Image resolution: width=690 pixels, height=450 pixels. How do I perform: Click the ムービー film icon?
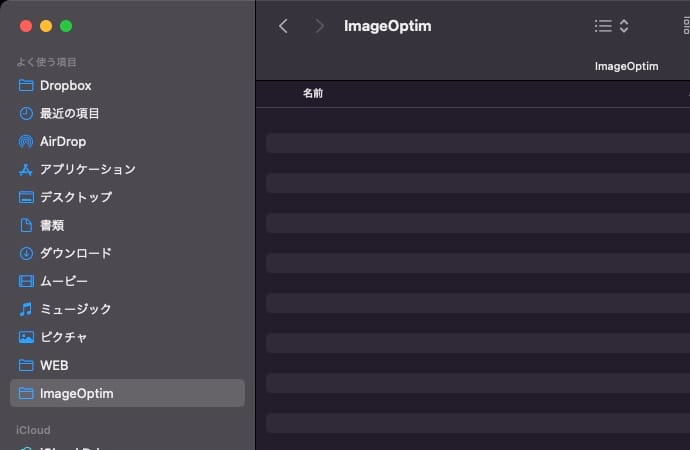click(26, 282)
